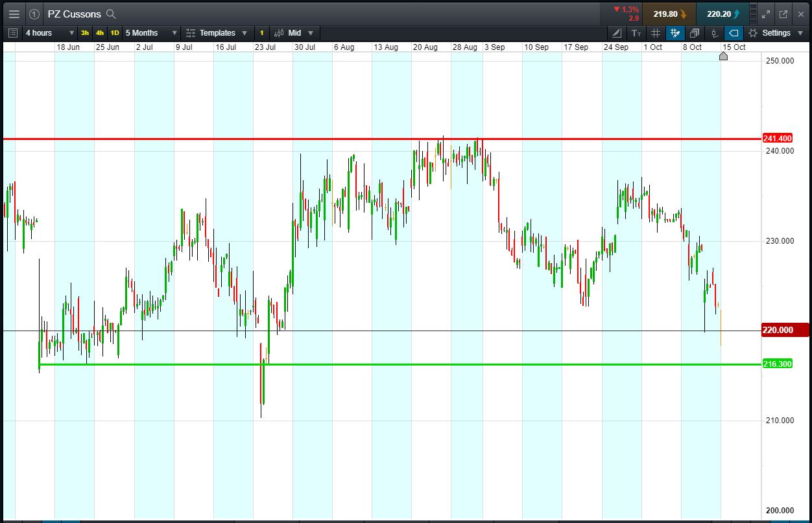Open the drawing tools triangle icon
812x523 pixels.
coord(616,33)
